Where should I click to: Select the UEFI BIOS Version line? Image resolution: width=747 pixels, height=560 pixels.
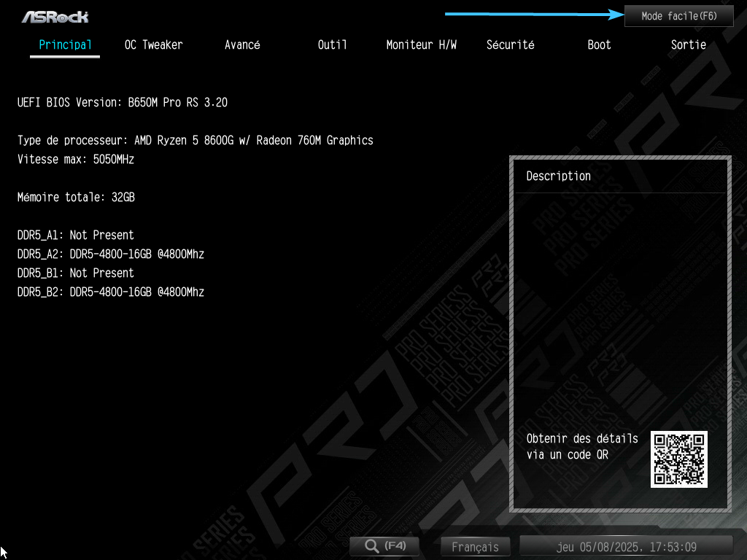(123, 102)
